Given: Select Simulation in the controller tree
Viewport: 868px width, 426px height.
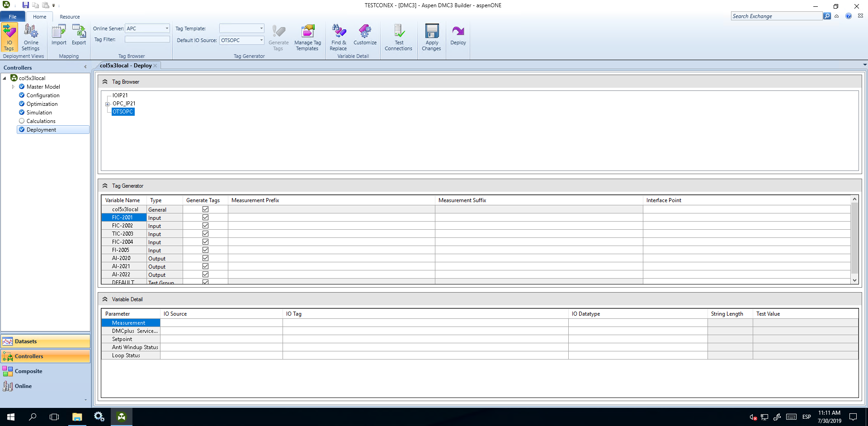Looking at the screenshot, I should coord(39,113).
